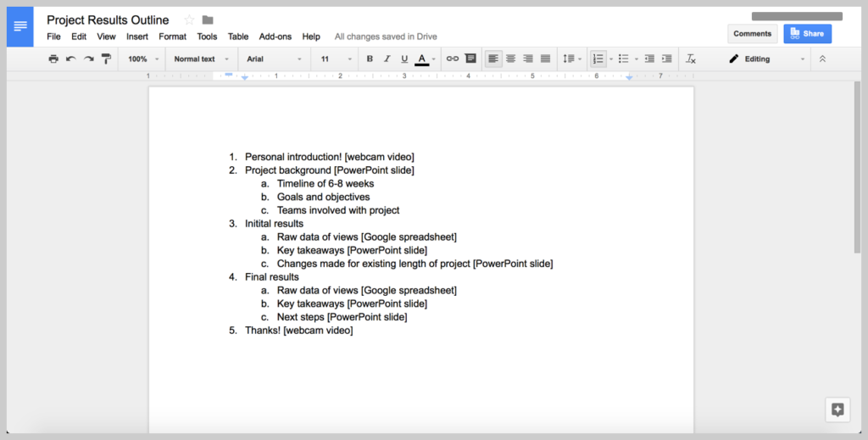This screenshot has width=868, height=440.
Task: Click the line 'Goals and objectives'
Action: click(323, 197)
